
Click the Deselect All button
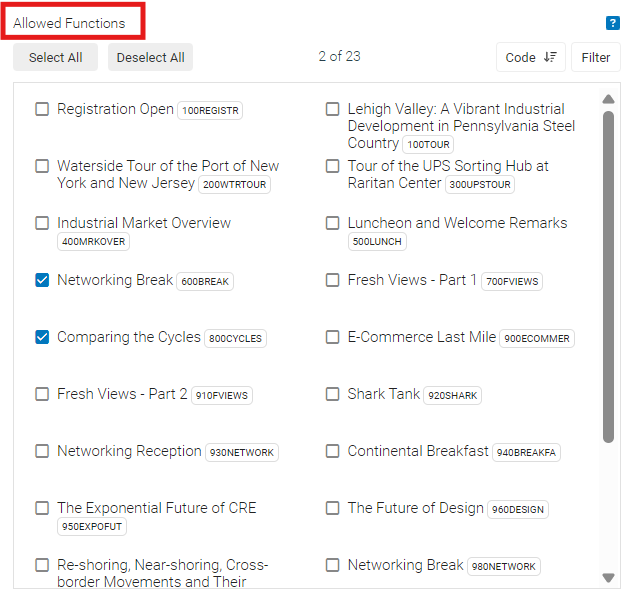[150, 57]
